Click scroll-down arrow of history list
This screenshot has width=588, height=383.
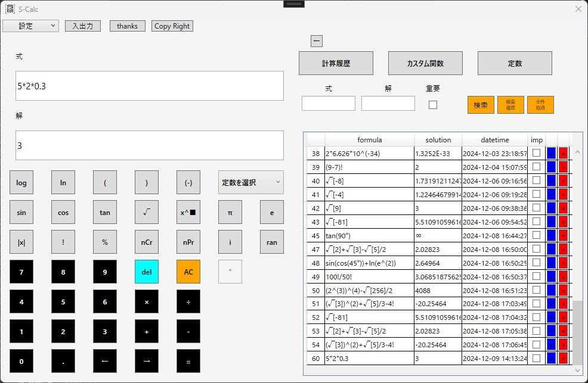577,370
